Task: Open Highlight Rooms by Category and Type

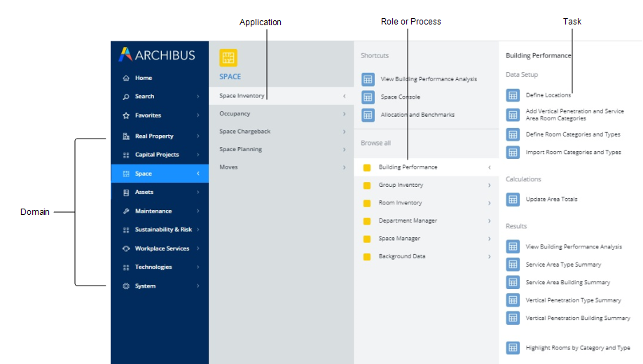Action: click(x=577, y=348)
